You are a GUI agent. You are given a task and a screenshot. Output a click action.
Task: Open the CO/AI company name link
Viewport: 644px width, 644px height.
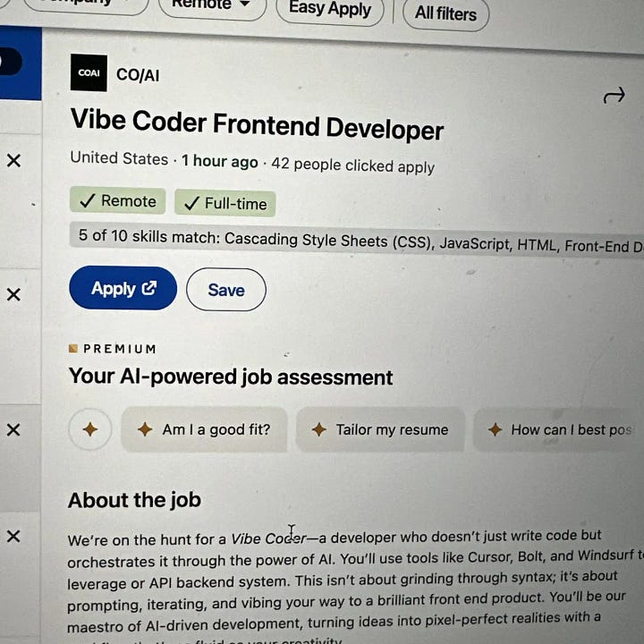(138, 75)
